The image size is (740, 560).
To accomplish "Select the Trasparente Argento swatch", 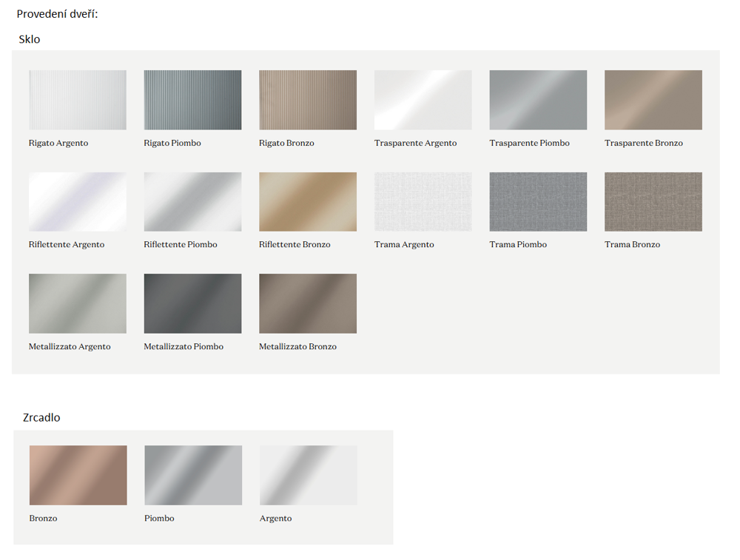I will pos(423,100).
